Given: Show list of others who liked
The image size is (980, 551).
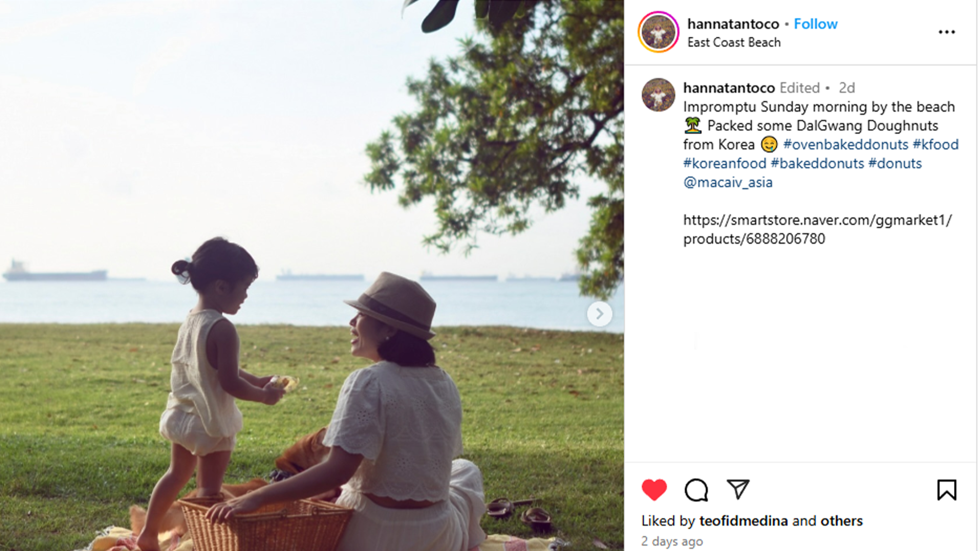Looking at the screenshot, I should [841, 521].
